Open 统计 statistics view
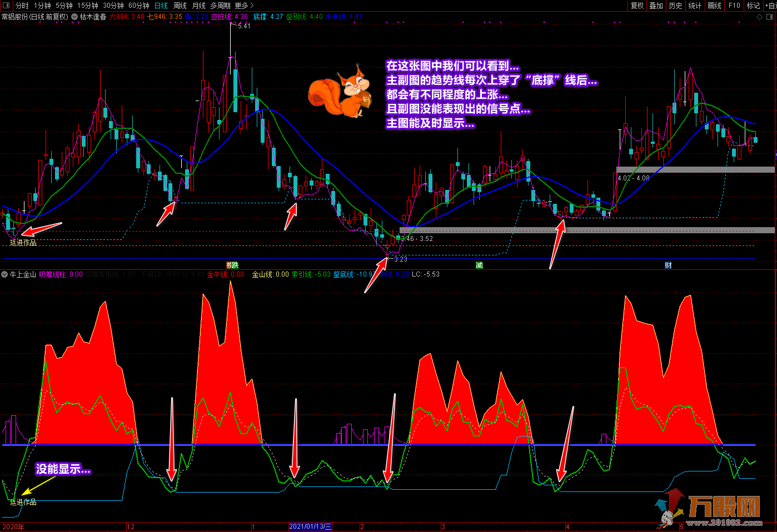The height and width of the screenshot is (532, 777). click(695, 6)
